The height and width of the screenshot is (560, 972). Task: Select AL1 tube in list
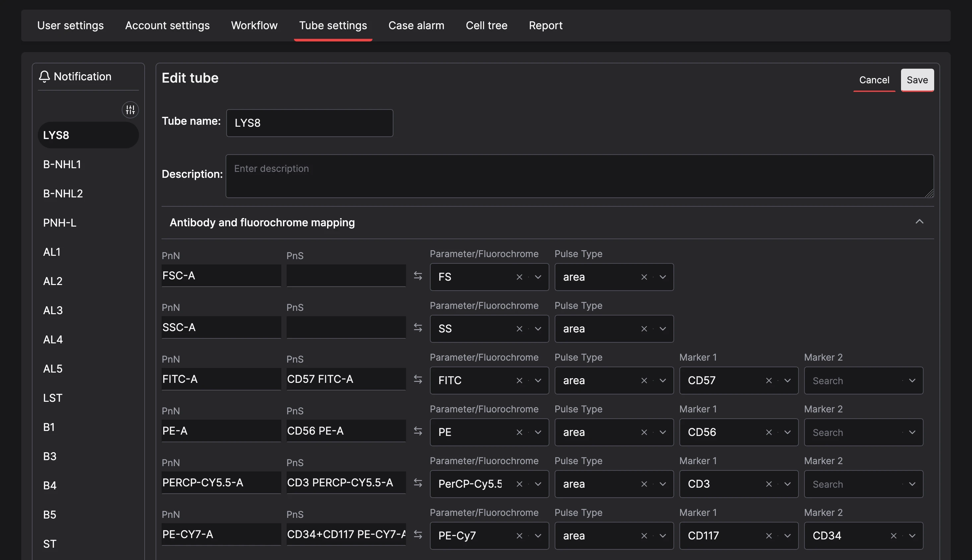(x=88, y=252)
